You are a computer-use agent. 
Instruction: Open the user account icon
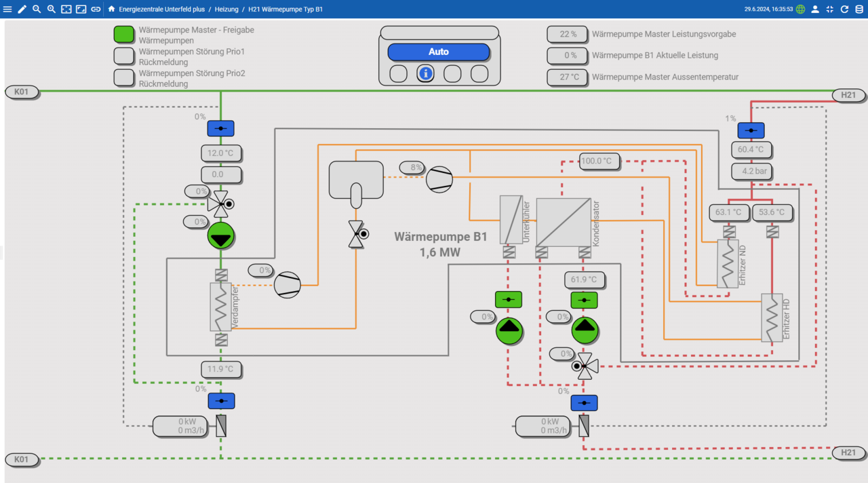(815, 9)
